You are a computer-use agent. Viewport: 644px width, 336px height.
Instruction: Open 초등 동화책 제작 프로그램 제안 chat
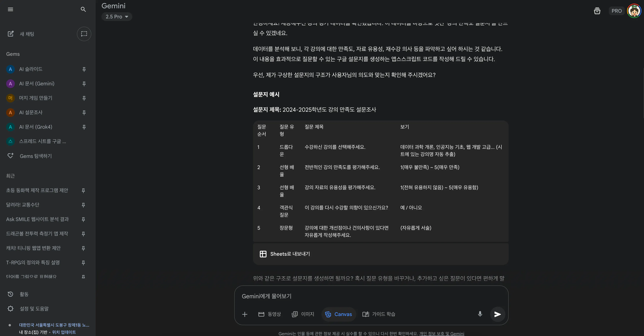pyautogui.click(x=37, y=191)
